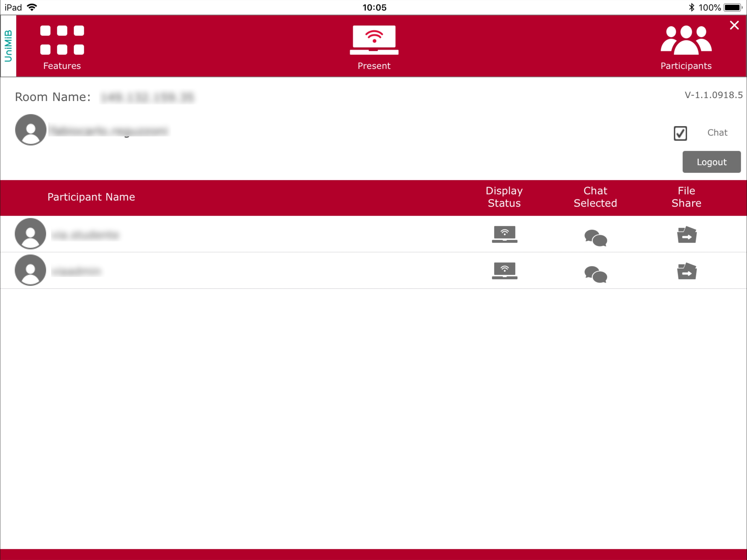
Task: Select the second participant's avatar in list
Action: point(30,270)
